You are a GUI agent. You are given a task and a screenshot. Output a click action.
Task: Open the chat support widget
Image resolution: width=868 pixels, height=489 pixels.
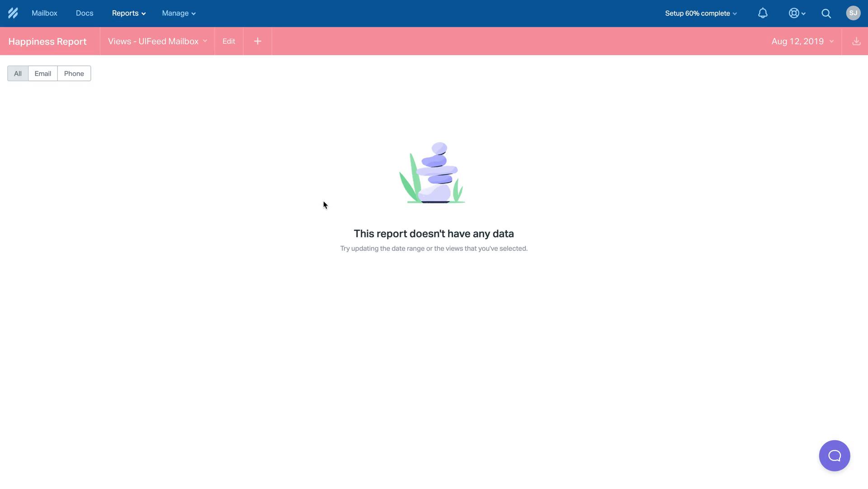(x=835, y=456)
